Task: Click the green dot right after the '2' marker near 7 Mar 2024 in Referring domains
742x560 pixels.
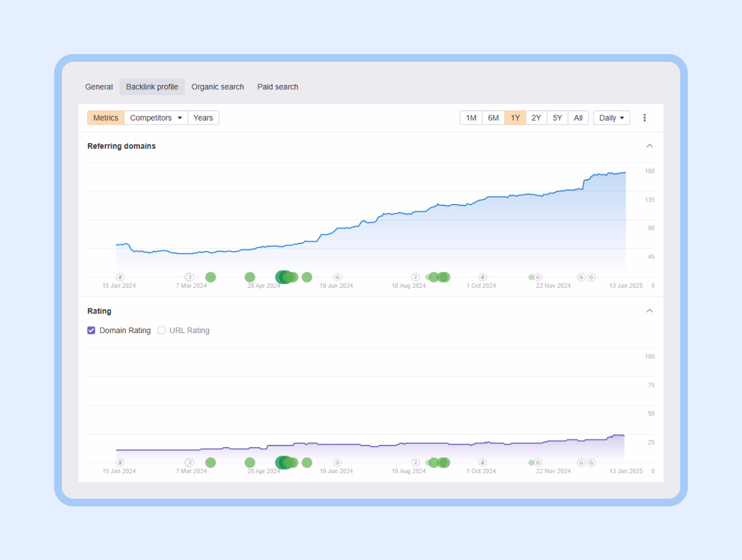Action: tap(211, 277)
